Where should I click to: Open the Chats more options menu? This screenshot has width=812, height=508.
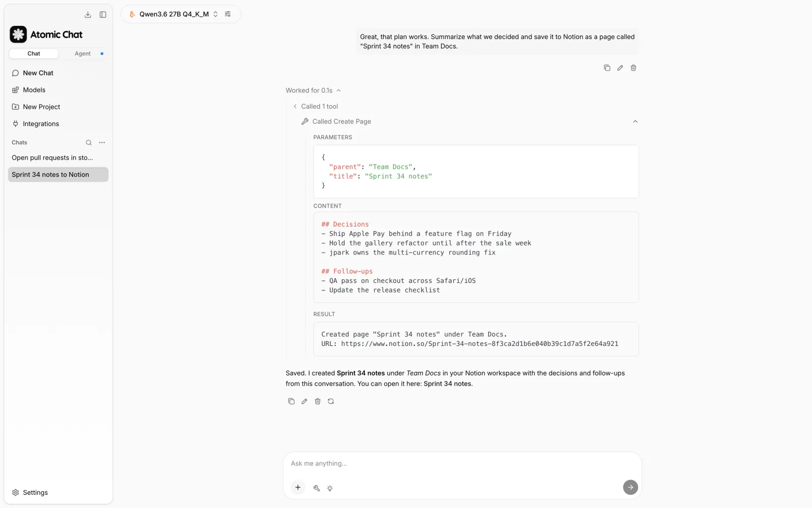[x=102, y=143]
